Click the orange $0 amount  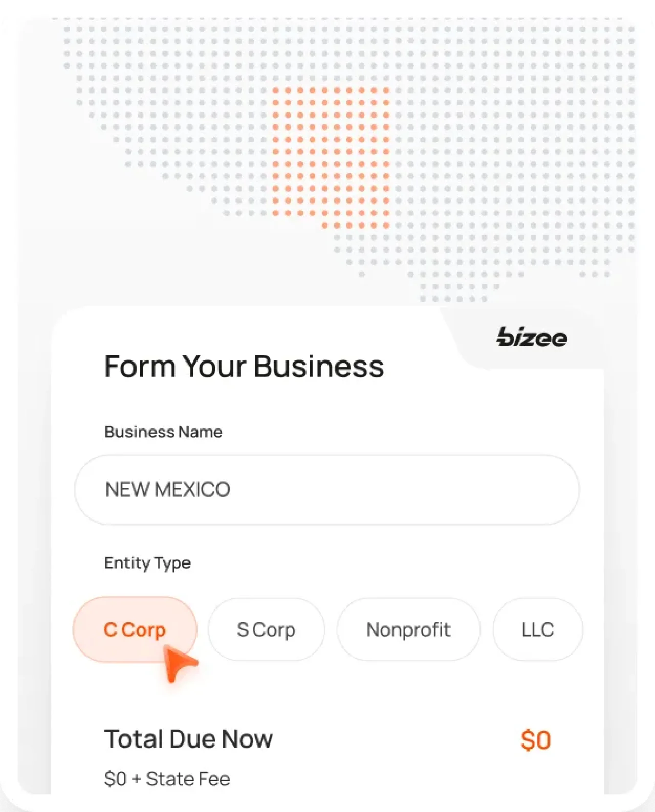[x=536, y=738]
